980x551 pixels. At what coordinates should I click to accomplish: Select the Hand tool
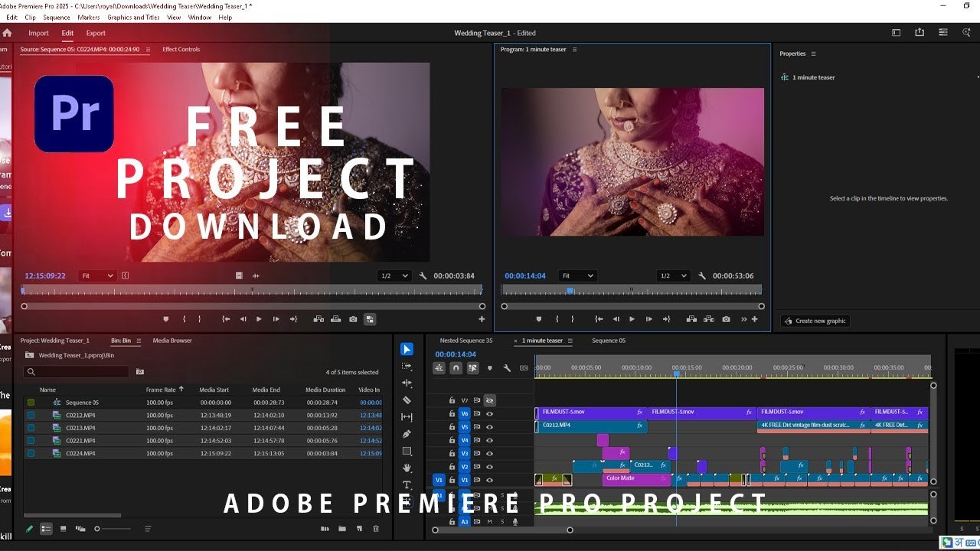click(x=407, y=468)
